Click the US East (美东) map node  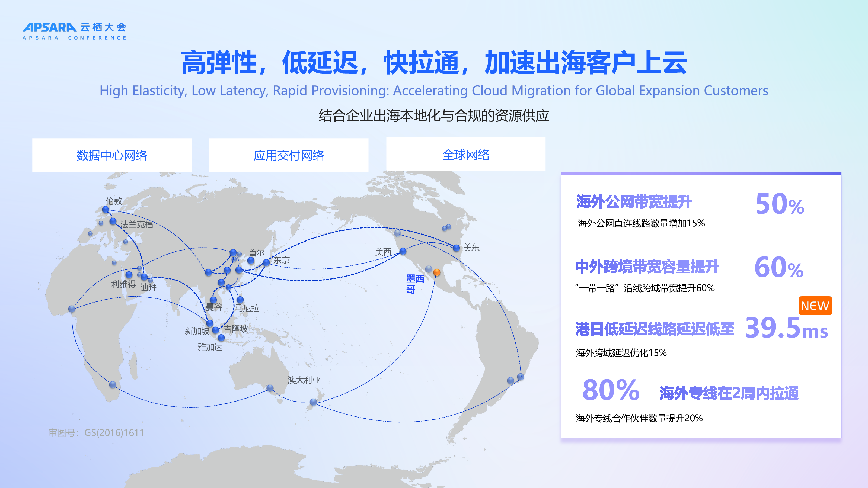456,248
